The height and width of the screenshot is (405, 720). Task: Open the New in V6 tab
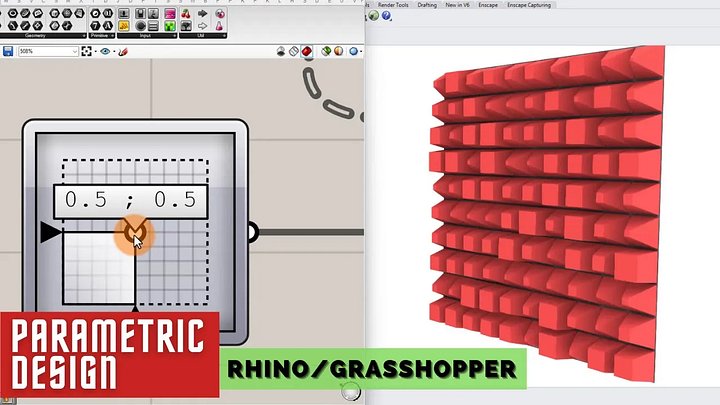point(457,5)
